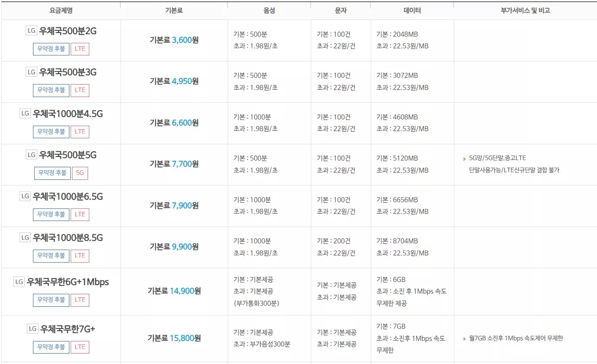Select the LTE tag under 우체국500분2G
Viewport: 597px width, 364px height.
[80, 49]
